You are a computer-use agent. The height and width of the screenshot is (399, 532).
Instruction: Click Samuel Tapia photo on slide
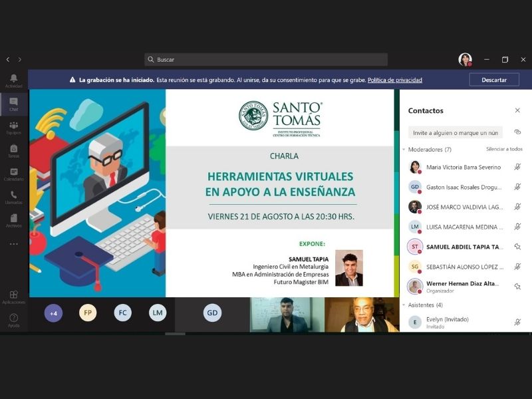tap(348, 268)
